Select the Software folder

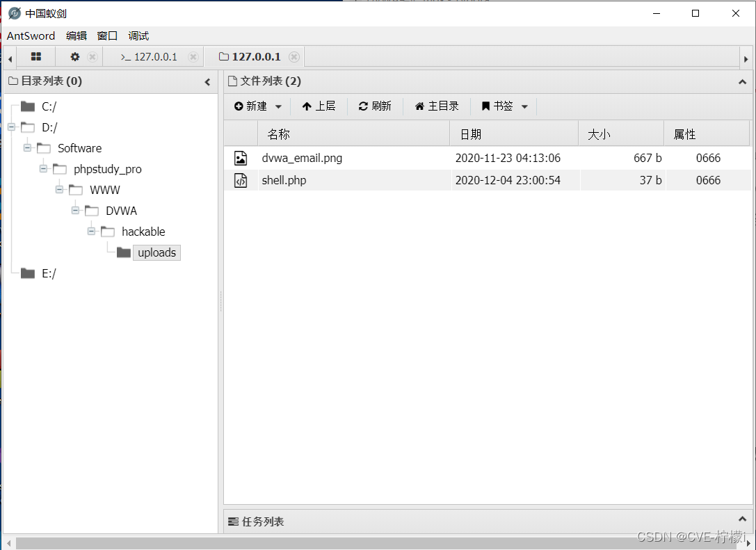pyautogui.click(x=79, y=148)
